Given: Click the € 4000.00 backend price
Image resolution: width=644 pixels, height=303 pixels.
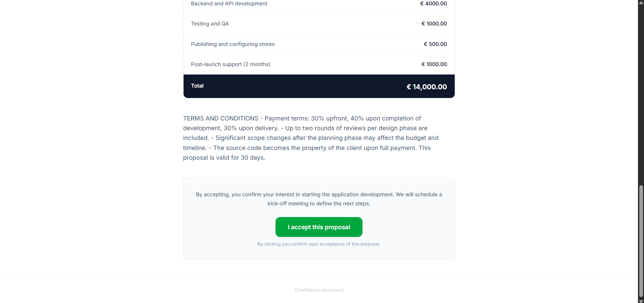Looking at the screenshot, I should click(433, 3).
